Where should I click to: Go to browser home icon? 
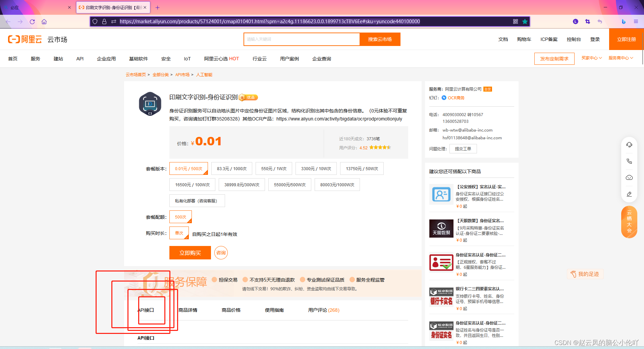coord(44,21)
